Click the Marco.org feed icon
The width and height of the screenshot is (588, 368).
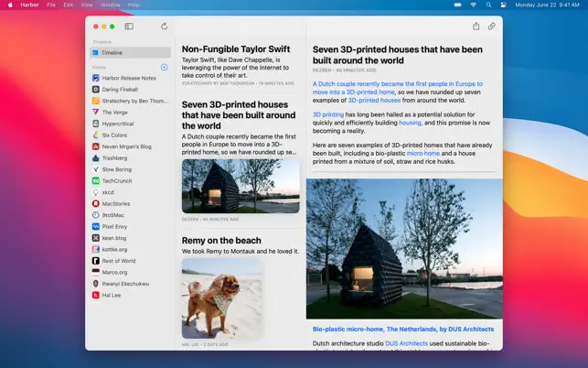click(96, 272)
